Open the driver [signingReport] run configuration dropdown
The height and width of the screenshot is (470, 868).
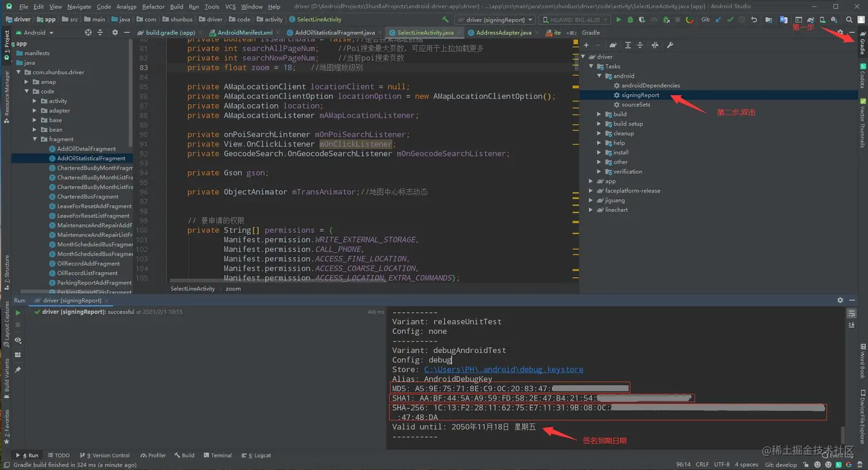coord(494,20)
